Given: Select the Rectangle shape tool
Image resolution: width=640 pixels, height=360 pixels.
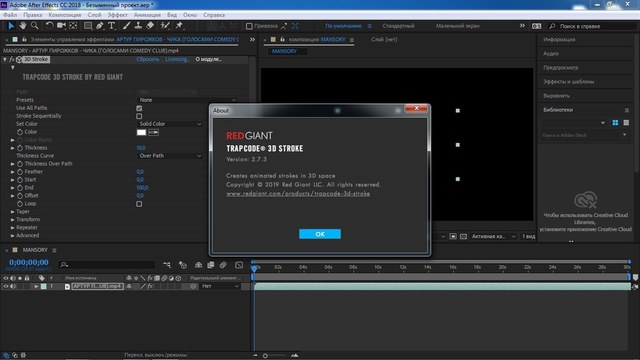Looking at the screenshot, I should coord(87,26).
